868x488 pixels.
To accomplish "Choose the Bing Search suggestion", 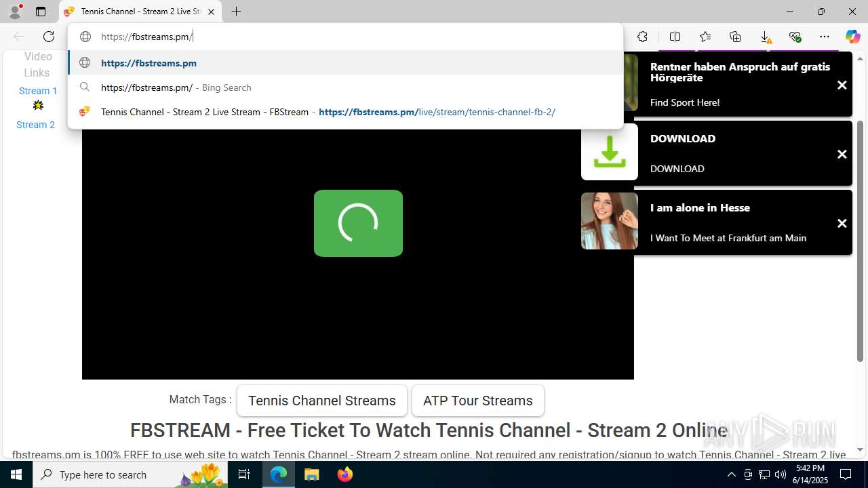I will tap(345, 87).
